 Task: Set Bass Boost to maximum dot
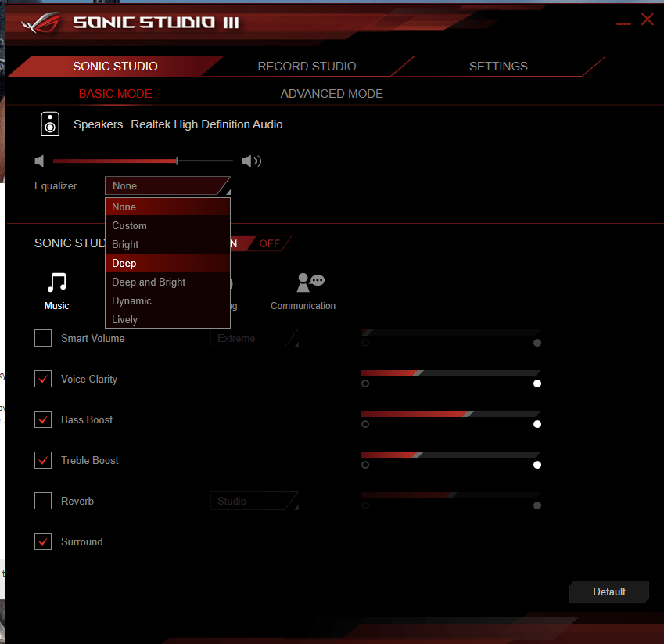[537, 424]
